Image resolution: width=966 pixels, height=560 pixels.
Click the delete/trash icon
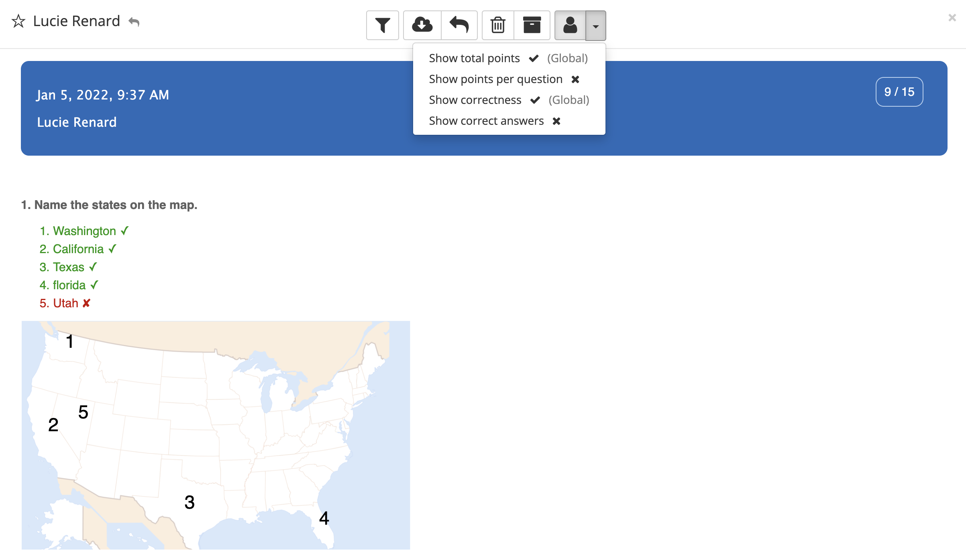point(498,26)
